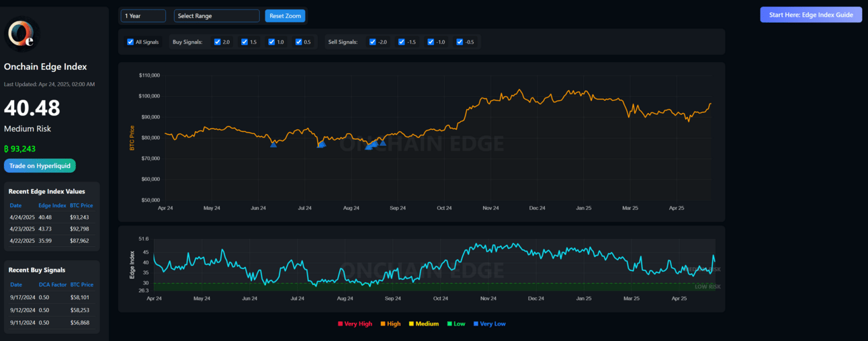Click the Edge Index column header
868x341 pixels.
click(x=52, y=206)
